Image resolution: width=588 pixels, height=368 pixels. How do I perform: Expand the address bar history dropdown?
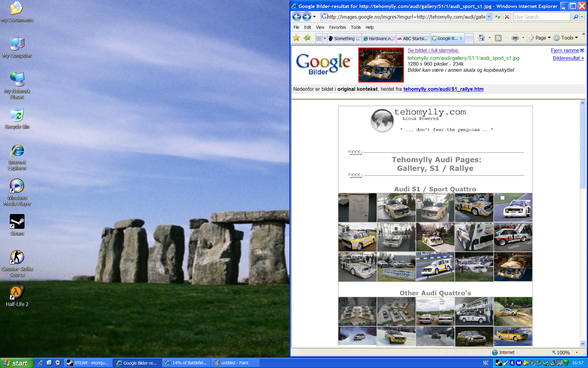coord(489,17)
